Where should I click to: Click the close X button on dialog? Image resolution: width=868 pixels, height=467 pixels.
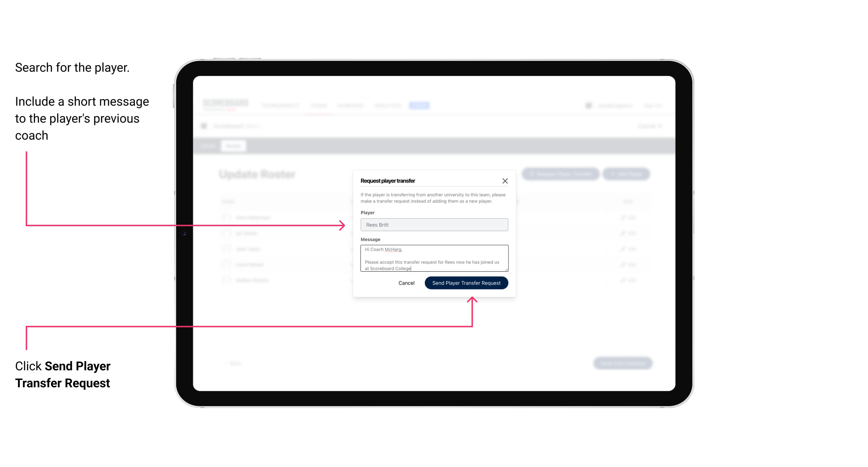coord(505,181)
